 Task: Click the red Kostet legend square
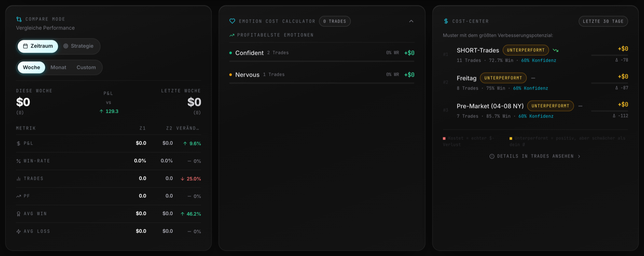point(444,138)
